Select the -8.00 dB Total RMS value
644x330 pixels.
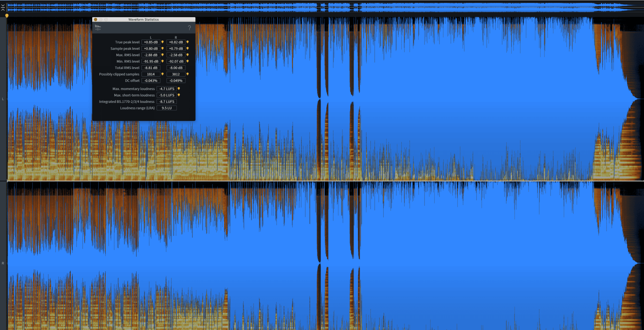point(176,68)
